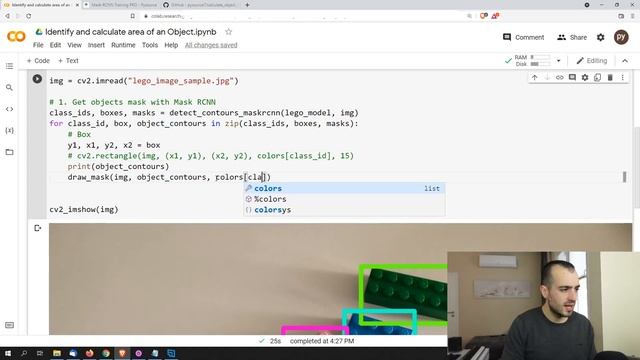
Task: Select 'colorsys' autocomplete suggestion
Action: pos(344,209)
